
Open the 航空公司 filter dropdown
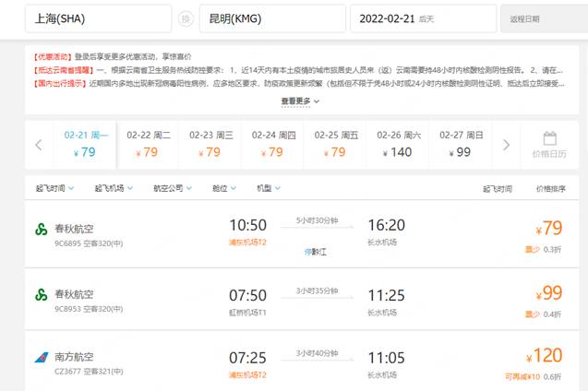point(173,188)
